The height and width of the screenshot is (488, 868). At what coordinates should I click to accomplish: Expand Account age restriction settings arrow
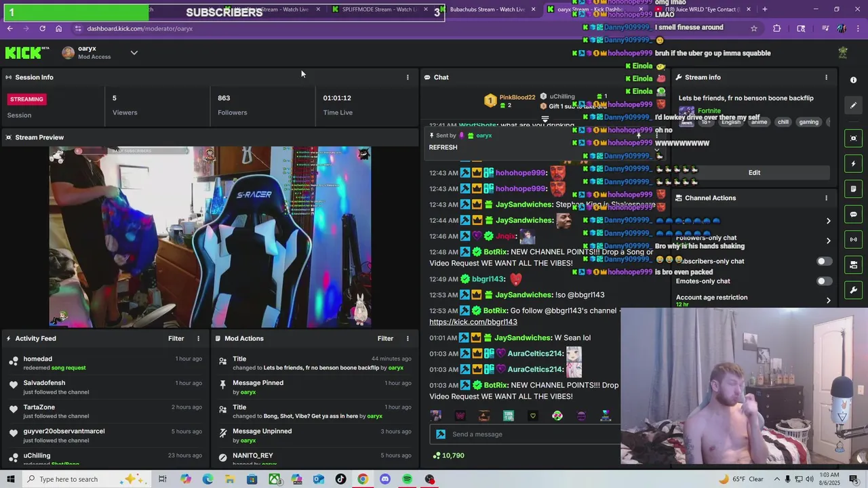[828, 300]
